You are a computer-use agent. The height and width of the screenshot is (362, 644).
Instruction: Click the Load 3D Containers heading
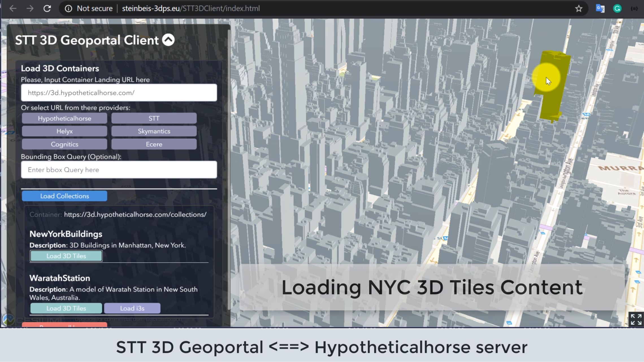[60, 68]
